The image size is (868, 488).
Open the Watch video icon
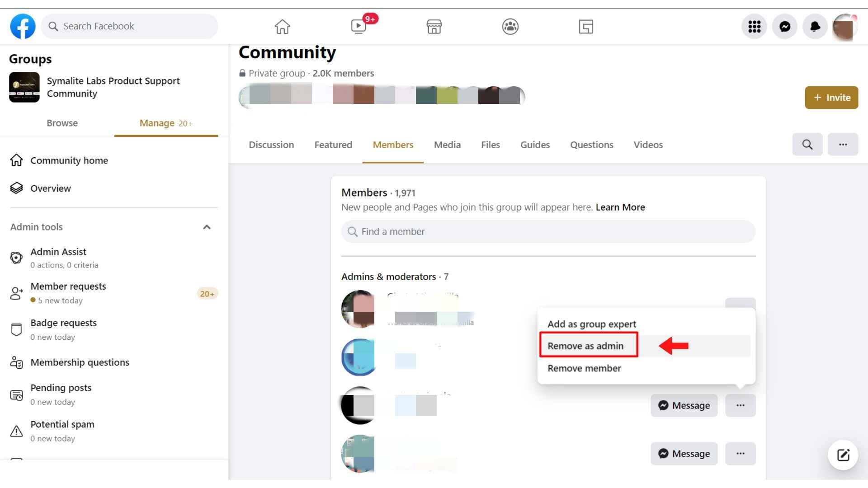coord(359,27)
